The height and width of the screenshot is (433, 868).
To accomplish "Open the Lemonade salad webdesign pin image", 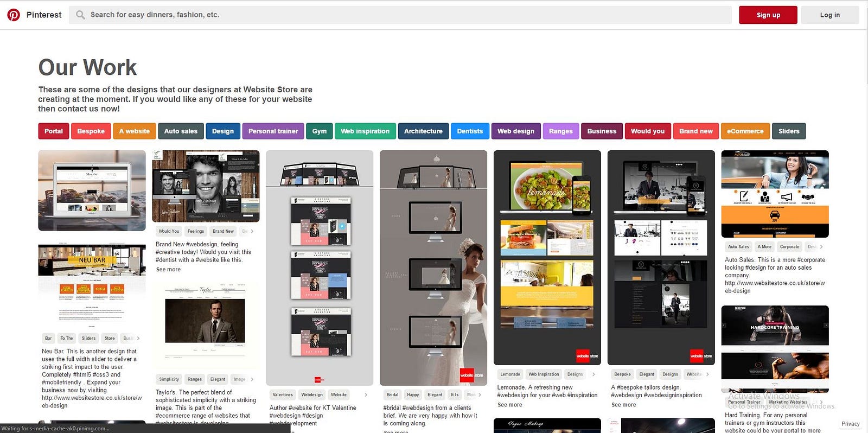I will pyautogui.click(x=547, y=258).
